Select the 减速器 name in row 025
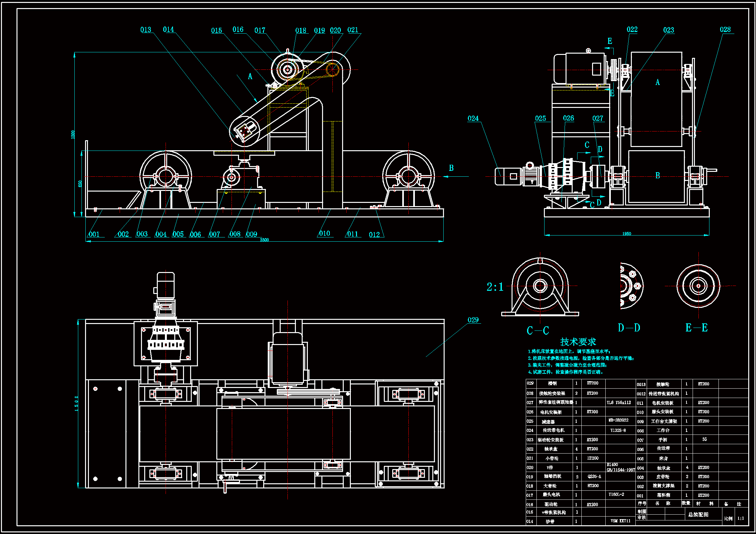756x534 pixels. pyautogui.click(x=548, y=422)
